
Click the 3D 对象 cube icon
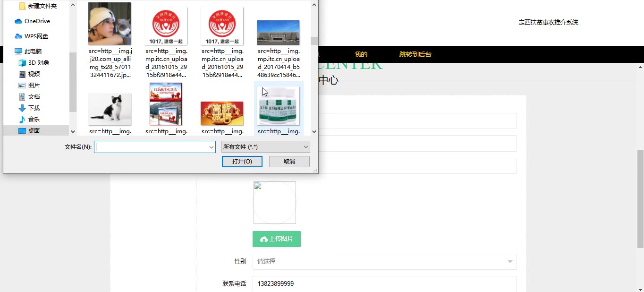point(22,63)
